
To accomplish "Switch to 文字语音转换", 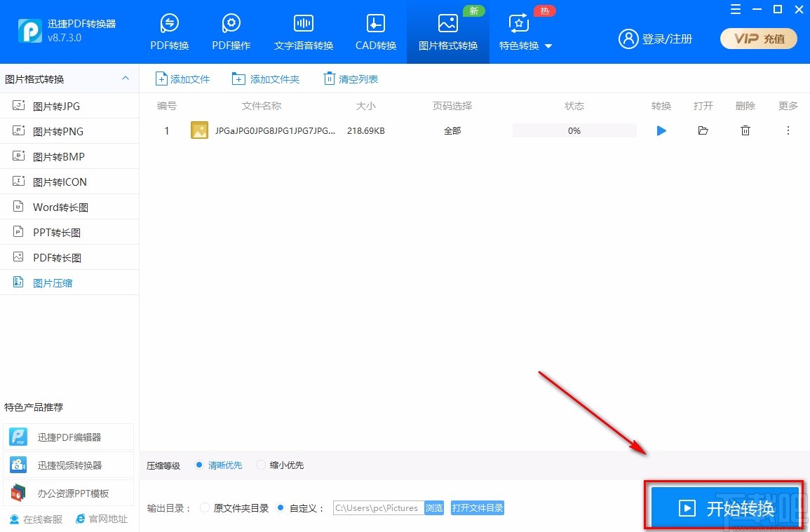I will pyautogui.click(x=303, y=31).
